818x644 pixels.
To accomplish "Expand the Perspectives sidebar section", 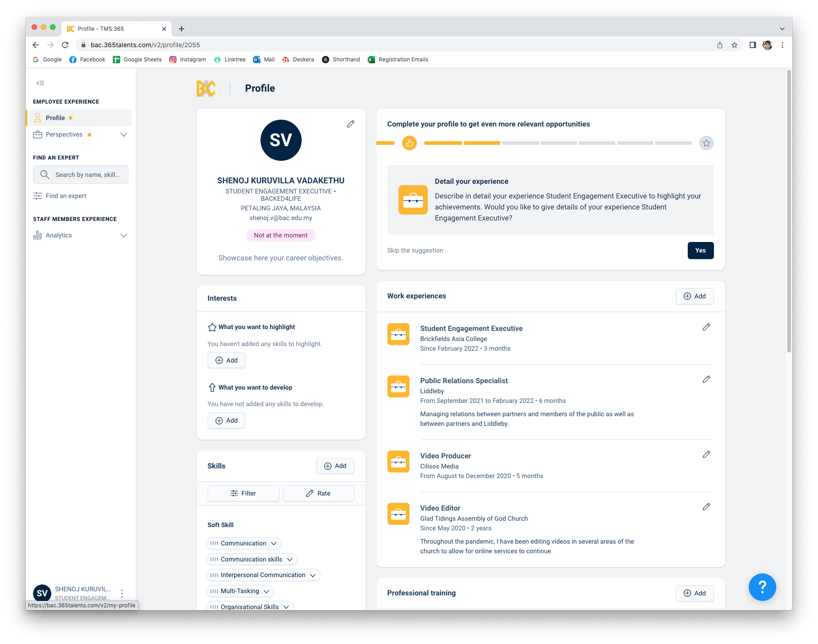I will click(x=123, y=135).
